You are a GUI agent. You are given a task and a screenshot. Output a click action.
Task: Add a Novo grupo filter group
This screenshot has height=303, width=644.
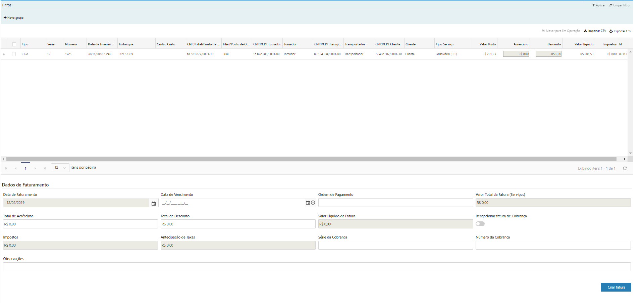(x=13, y=18)
